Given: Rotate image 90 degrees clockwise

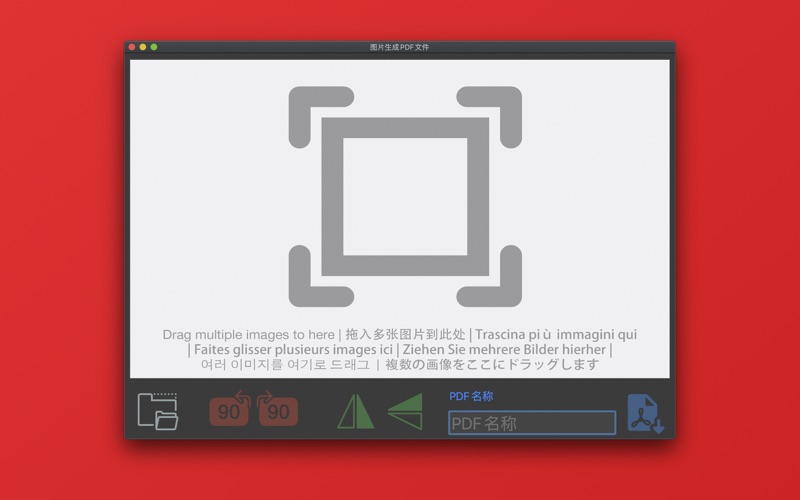Looking at the screenshot, I should point(278,409).
